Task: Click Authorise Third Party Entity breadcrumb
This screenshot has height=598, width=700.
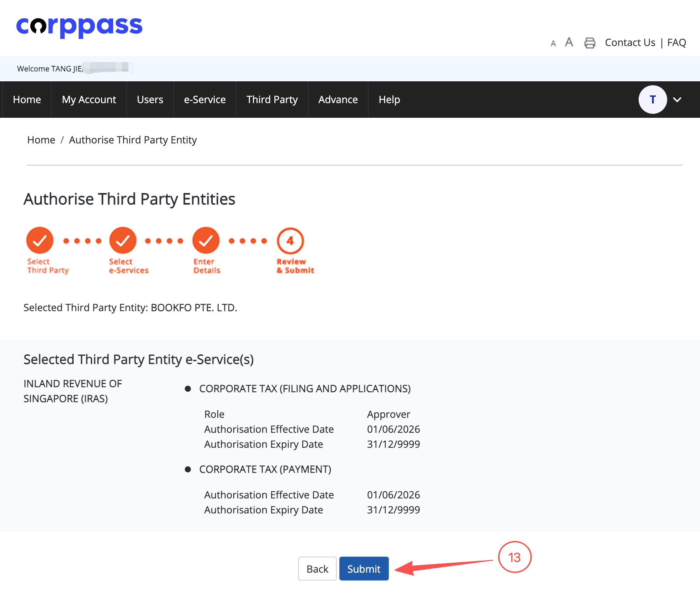Action: (x=133, y=140)
